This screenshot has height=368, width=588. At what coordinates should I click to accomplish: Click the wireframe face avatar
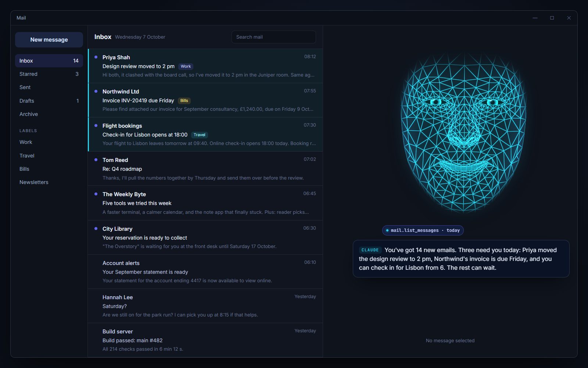[x=463, y=133]
